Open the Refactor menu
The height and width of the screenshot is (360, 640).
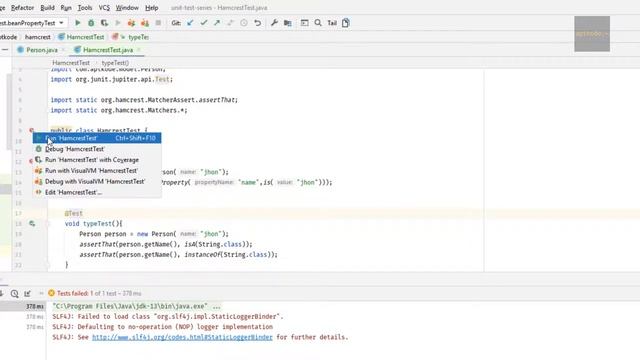coord(22,8)
